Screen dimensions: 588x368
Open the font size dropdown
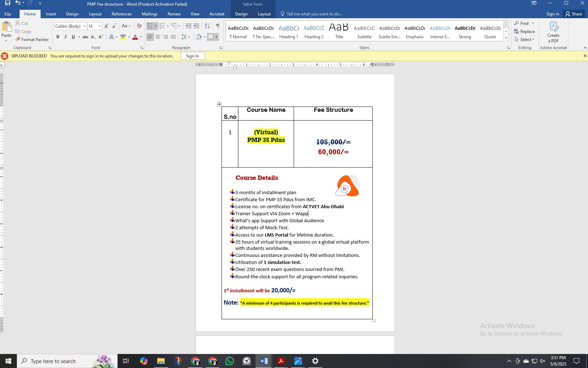99,26
